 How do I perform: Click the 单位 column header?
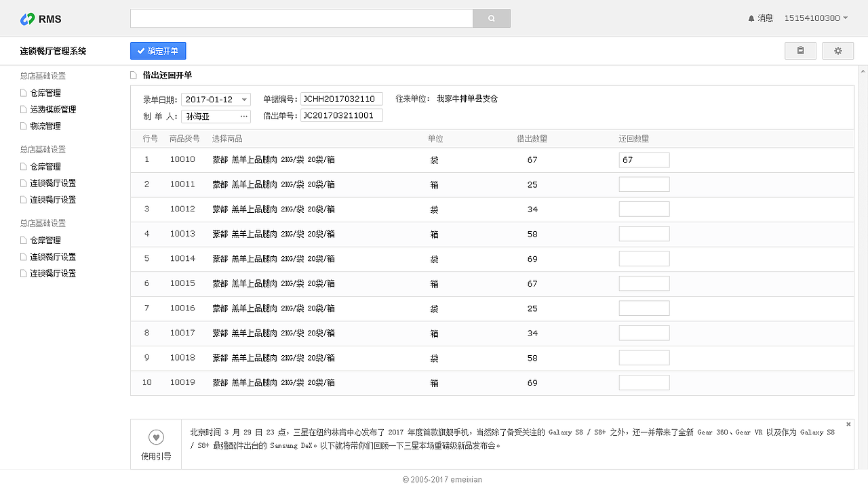click(435, 139)
